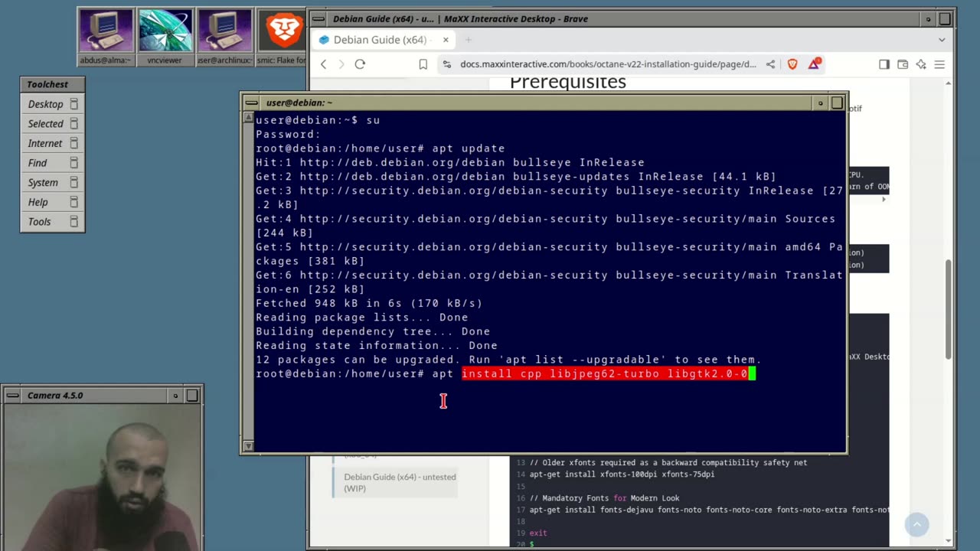
Task: Open the minimized user@archlinux terminal icon
Action: 224,36
